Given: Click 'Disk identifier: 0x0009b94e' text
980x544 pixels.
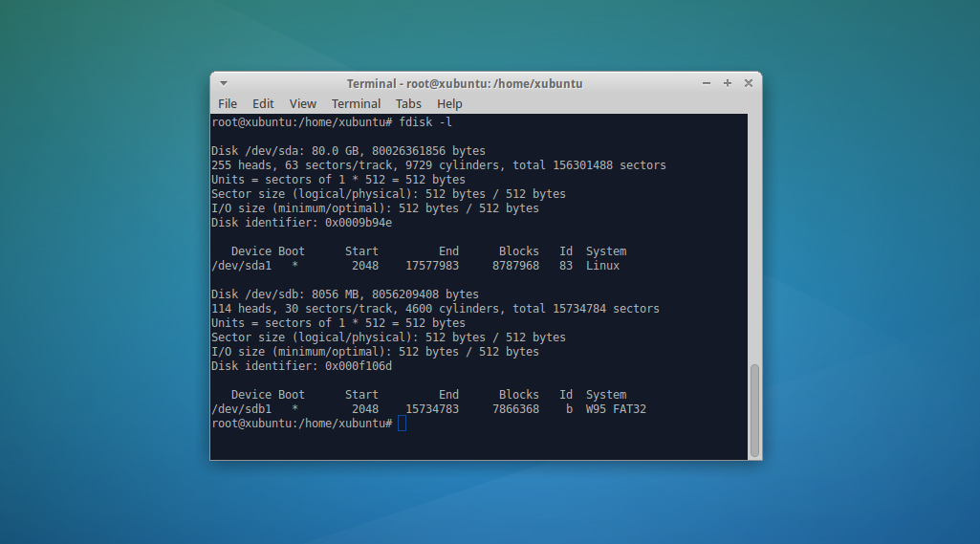Looking at the screenshot, I should 301,223.
